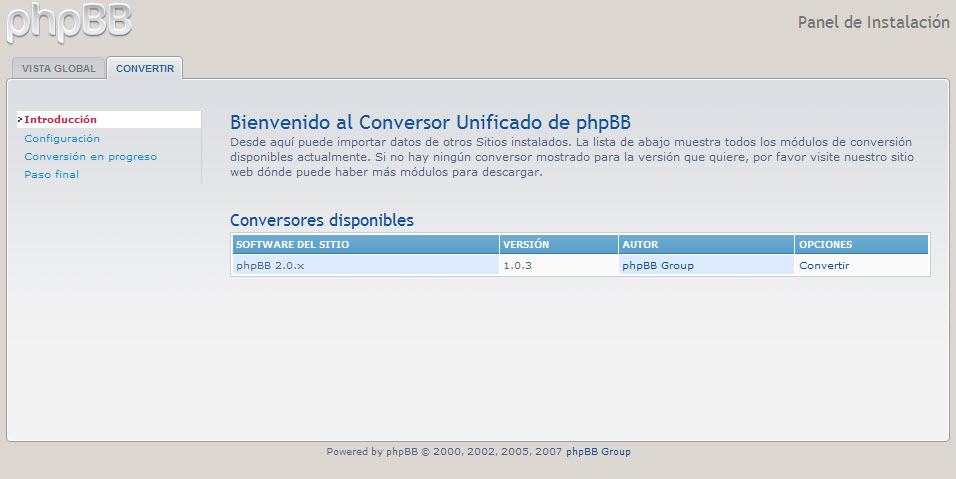956x479 pixels.
Task: Select the Convertir tab
Action: point(144,69)
